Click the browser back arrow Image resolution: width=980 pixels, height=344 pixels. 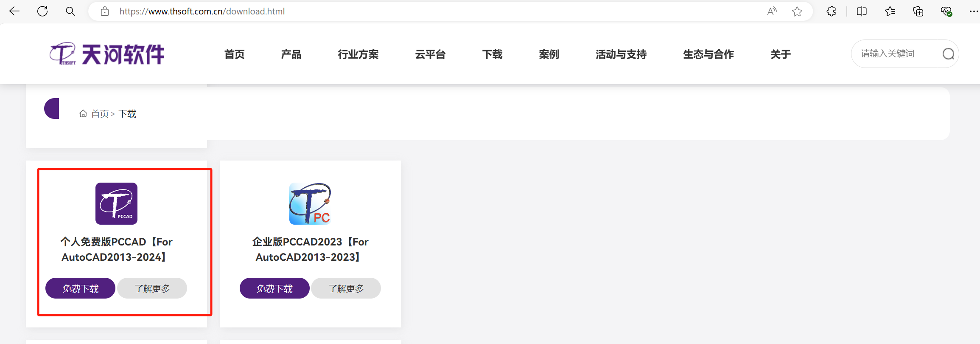point(14,11)
